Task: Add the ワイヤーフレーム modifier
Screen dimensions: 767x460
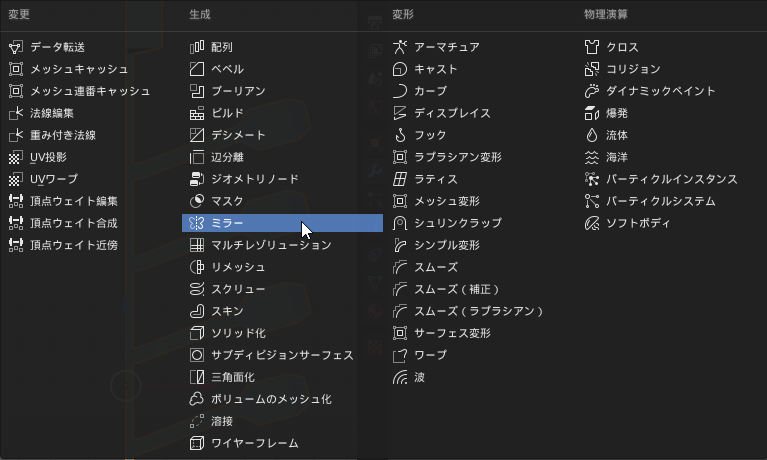Action: [x=254, y=443]
